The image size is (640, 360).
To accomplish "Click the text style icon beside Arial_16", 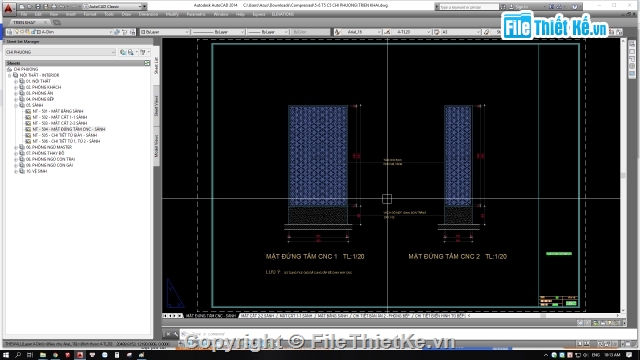I will tap(338, 32).
